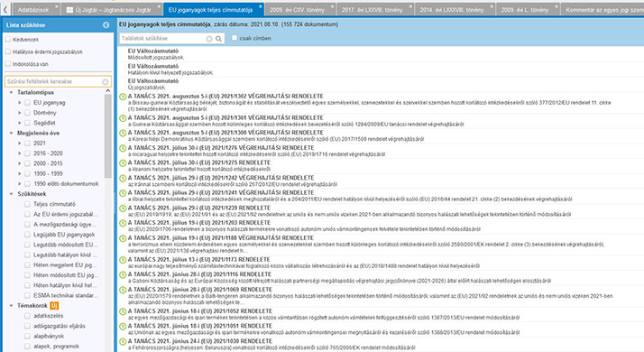Image resolution: width=644 pixels, height=352 pixels.
Task: Clear the Találatok szűkítése search box
Action: click(209, 39)
